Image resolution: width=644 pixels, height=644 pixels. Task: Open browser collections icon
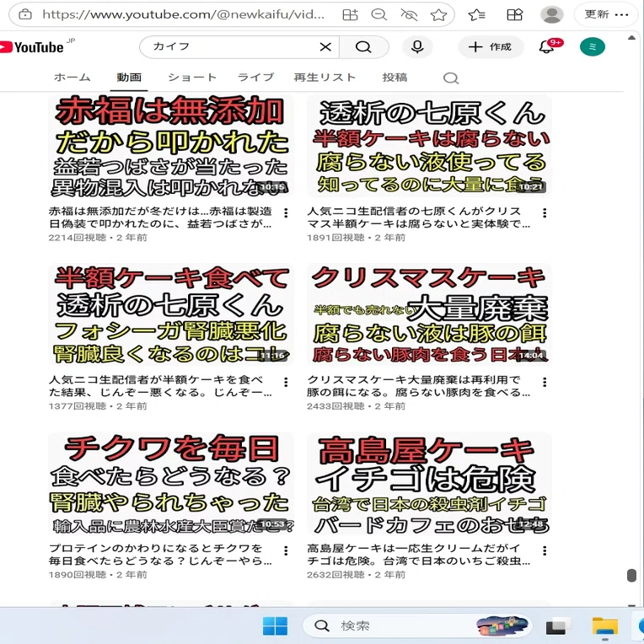515,15
